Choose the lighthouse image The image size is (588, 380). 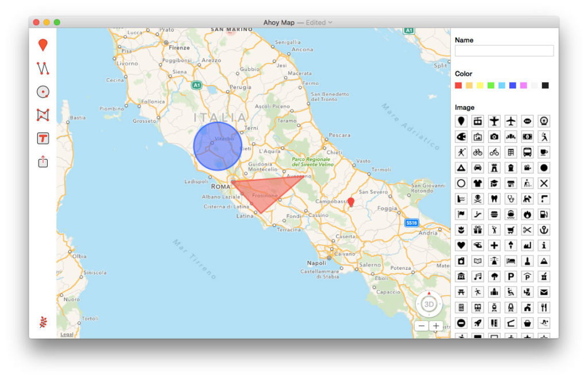[494, 261]
